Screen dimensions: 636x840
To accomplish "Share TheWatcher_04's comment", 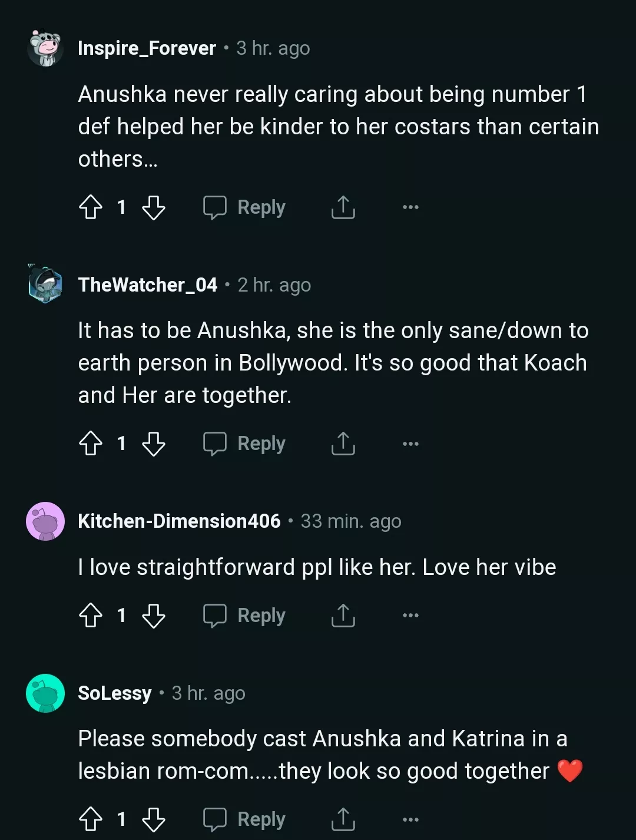I will [343, 444].
